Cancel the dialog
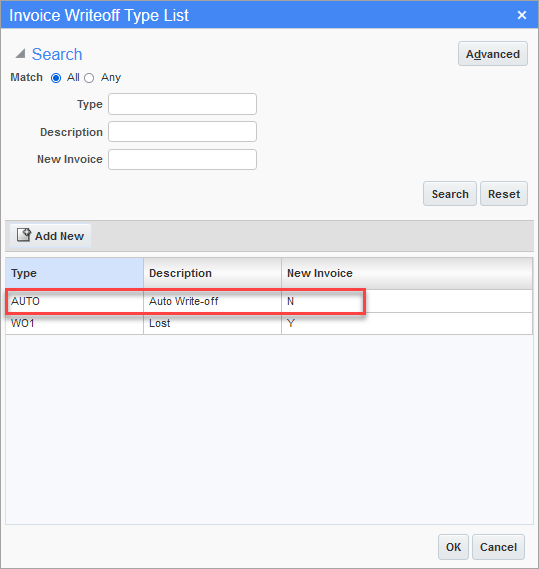539x569 pixels. pyautogui.click(x=498, y=547)
